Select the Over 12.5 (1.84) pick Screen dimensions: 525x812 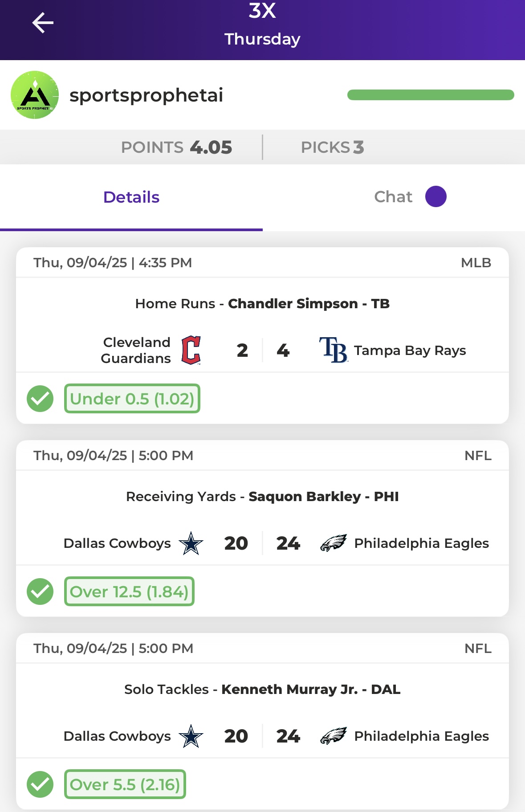click(x=129, y=592)
